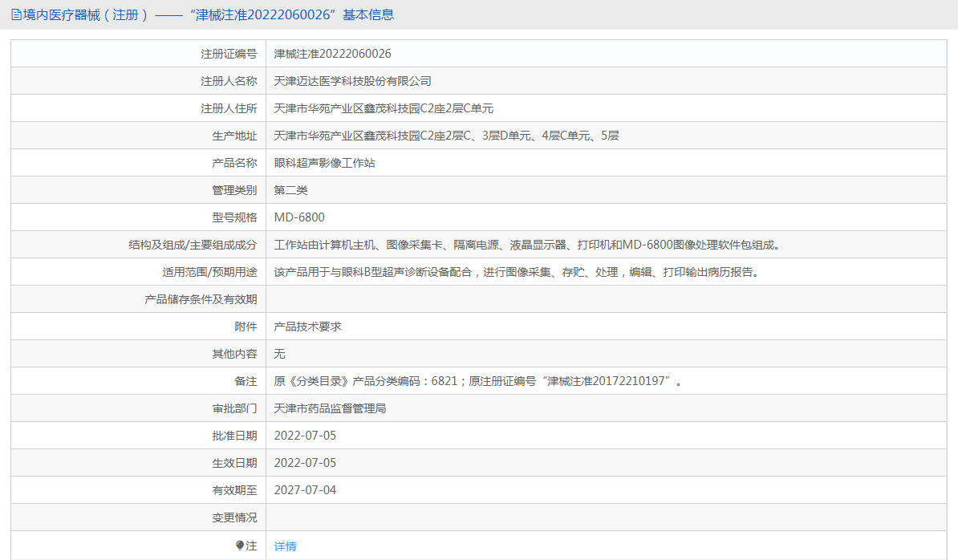Image resolution: width=958 pixels, height=560 pixels.
Task: Select the intended use text starting 该产品用于
Action: pyautogui.click(x=518, y=272)
